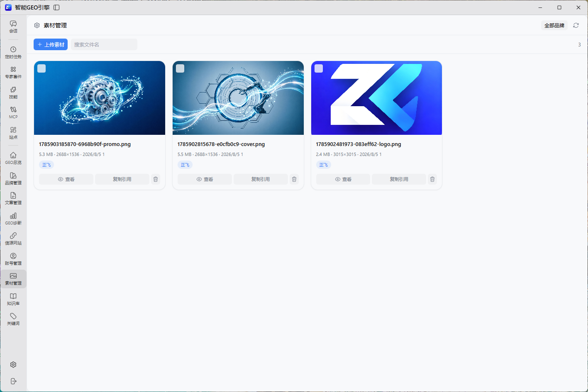Click 查看 for logo.png
The width and height of the screenshot is (588, 392).
(343, 179)
